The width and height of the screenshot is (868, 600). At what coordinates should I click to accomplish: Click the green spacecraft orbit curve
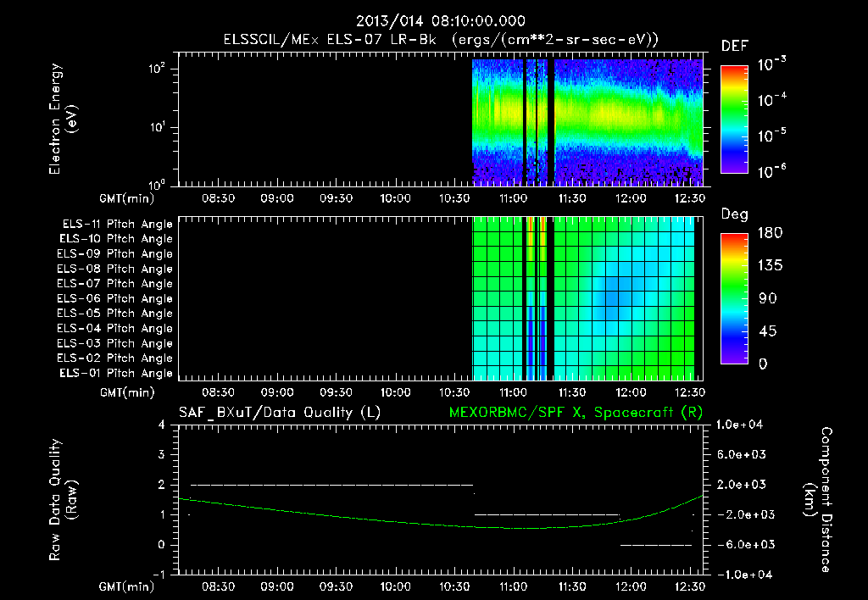(x=441, y=524)
